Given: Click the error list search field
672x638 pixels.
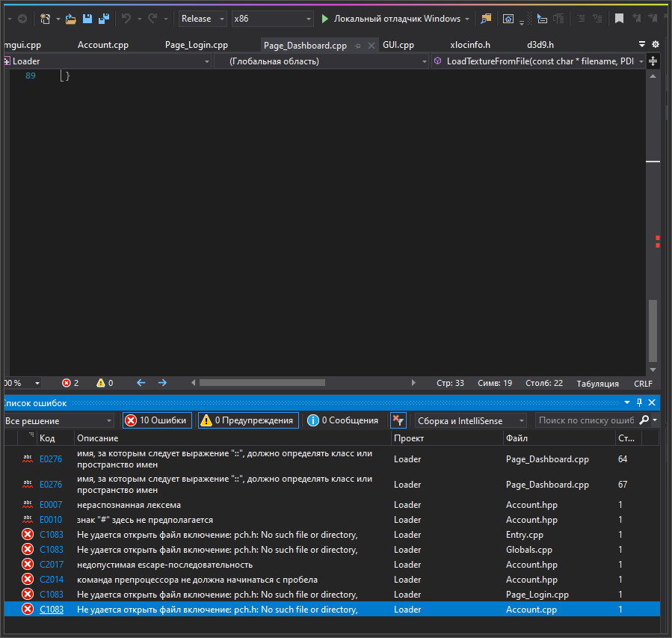Looking at the screenshot, I should point(586,421).
